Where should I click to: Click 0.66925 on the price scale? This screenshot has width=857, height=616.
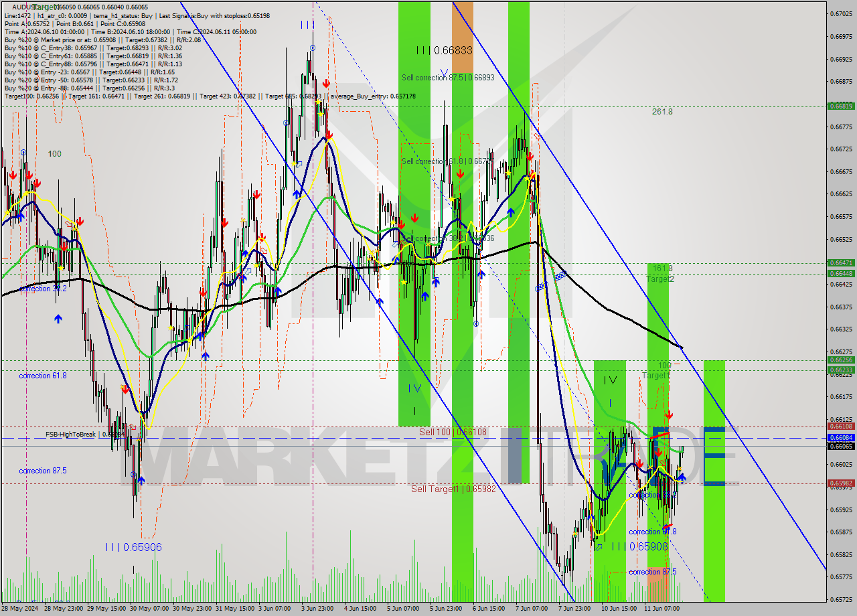pyautogui.click(x=840, y=59)
